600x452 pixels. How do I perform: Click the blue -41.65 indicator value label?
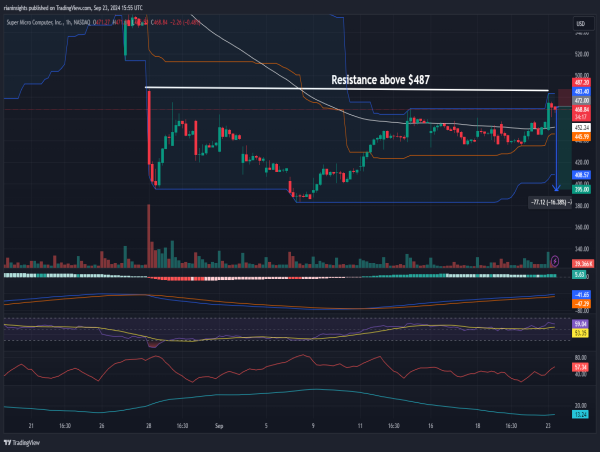(x=581, y=295)
